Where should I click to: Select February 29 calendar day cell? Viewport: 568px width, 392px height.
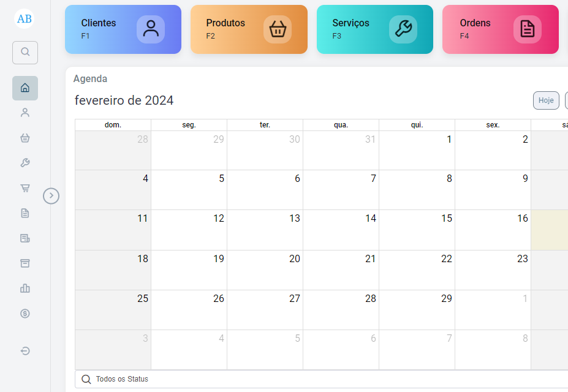pyautogui.click(x=417, y=310)
